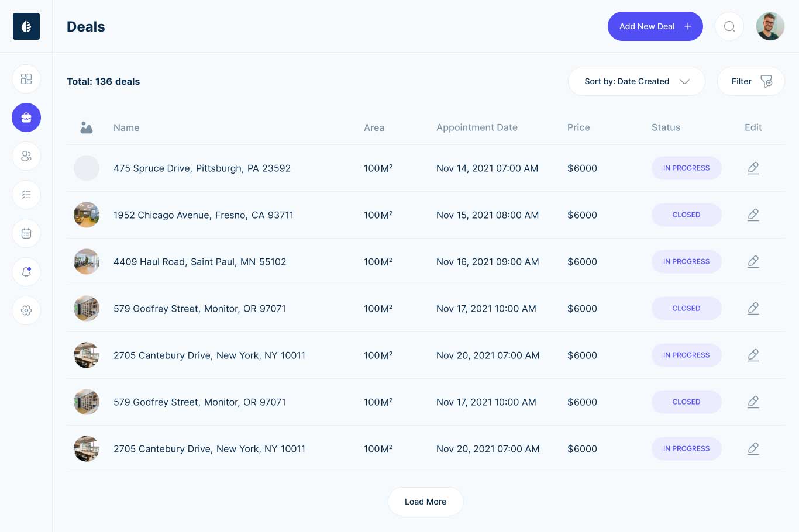Open the 1952 Chicago Avenue photo thumbnail
The height and width of the screenshot is (532, 799).
[x=87, y=215]
